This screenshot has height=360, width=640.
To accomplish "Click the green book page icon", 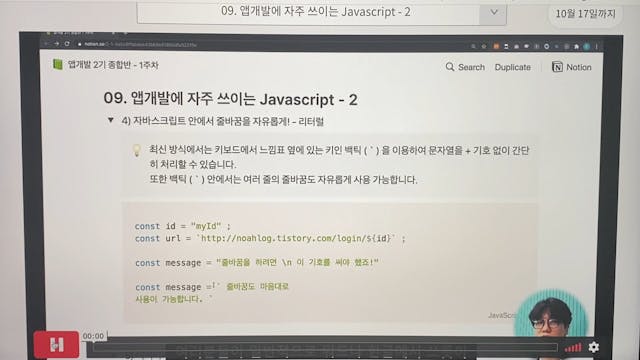I will 58,64.
